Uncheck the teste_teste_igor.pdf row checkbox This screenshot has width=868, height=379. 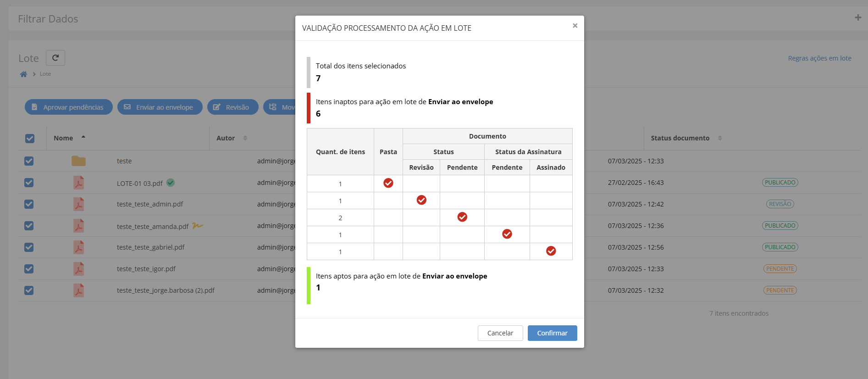29,269
